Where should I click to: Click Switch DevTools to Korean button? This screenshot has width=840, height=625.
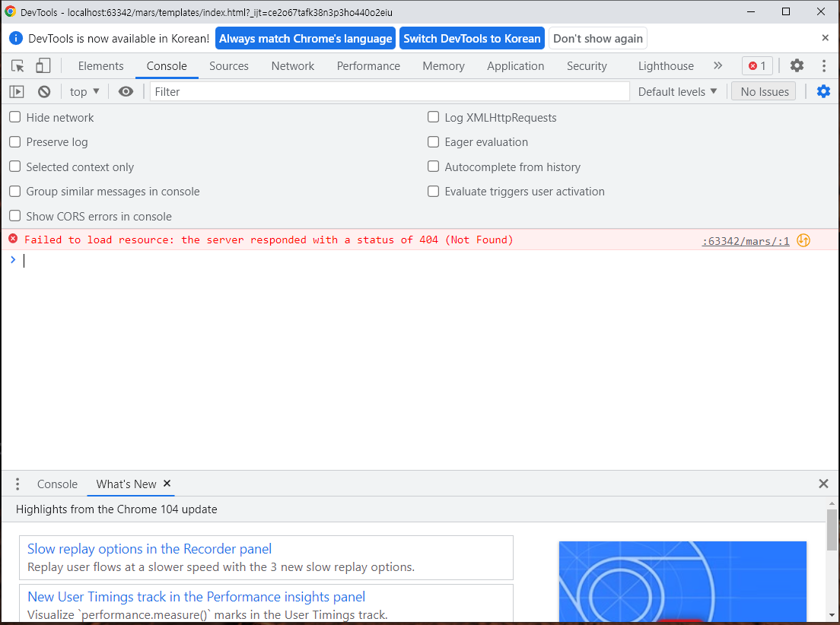click(472, 38)
